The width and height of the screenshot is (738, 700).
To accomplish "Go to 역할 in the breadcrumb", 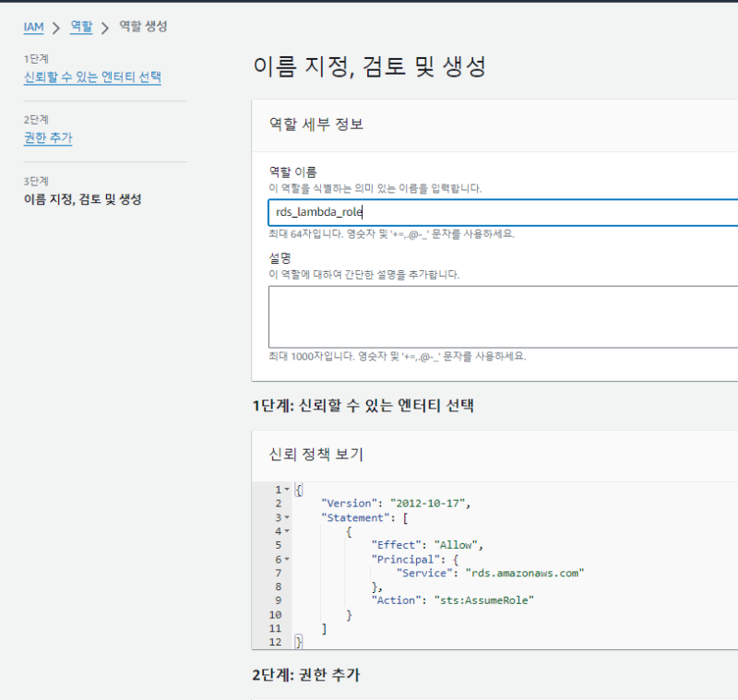I will tap(81, 27).
